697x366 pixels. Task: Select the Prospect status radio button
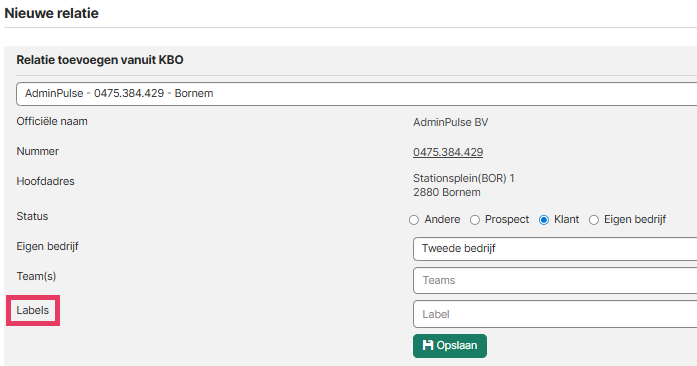[x=475, y=220]
